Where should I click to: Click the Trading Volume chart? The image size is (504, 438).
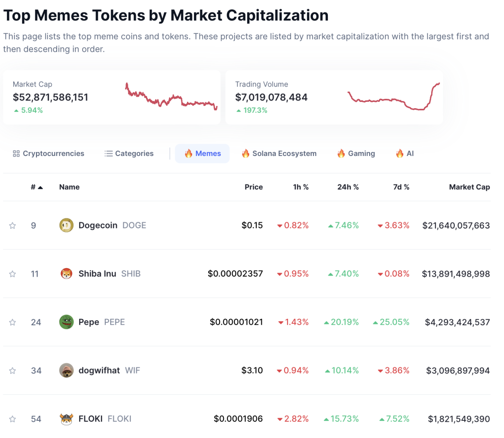[x=393, y=95]
